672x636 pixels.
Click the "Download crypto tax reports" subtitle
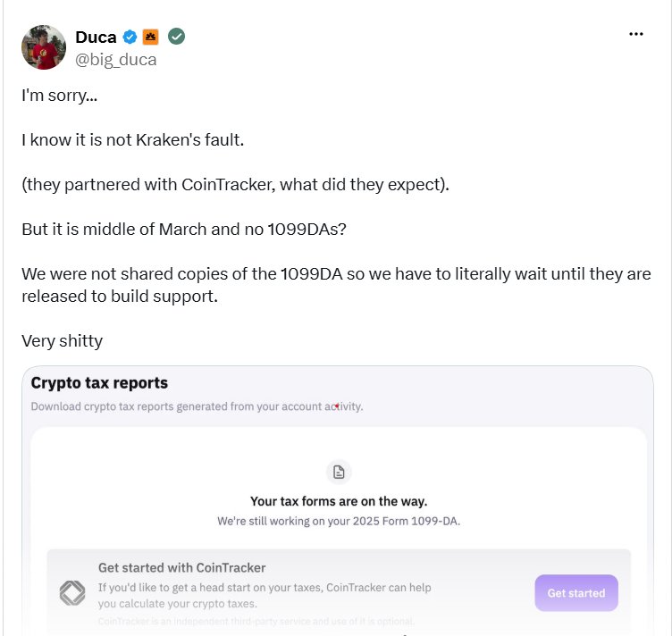[x=197, y=406]
